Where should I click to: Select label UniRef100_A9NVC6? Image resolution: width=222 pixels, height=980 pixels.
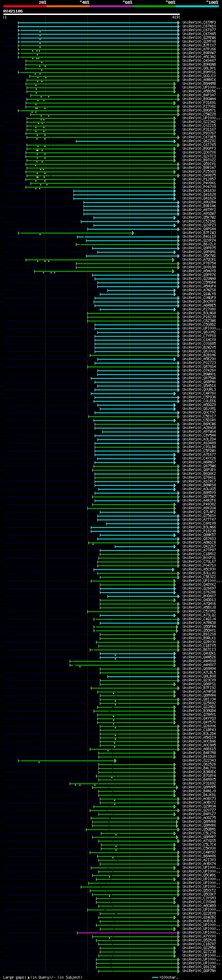(199, 80)
